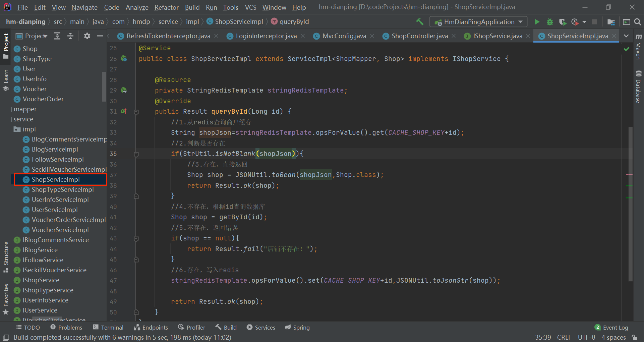This screenshot has width=644, height=342.
Task: Click the 4 spaces indent setting
Action: 613,337
